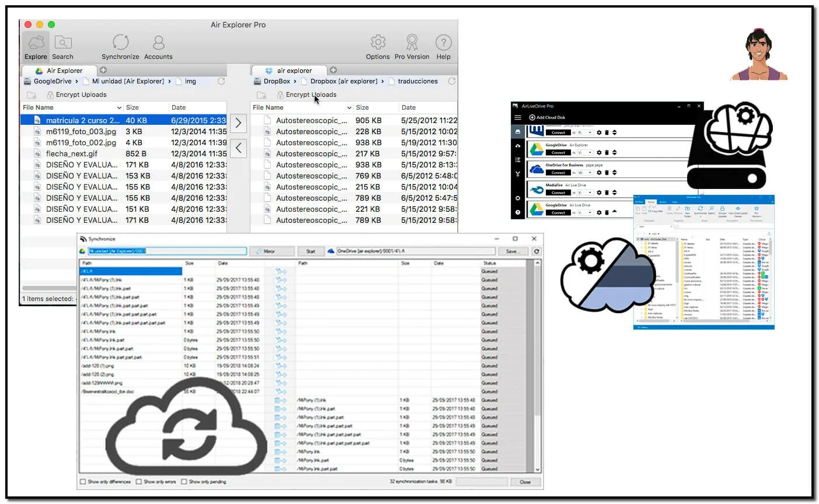Viewport: 819px width, 504px height.
Task: Click Start in the Synchronize window
Action: 311,251
